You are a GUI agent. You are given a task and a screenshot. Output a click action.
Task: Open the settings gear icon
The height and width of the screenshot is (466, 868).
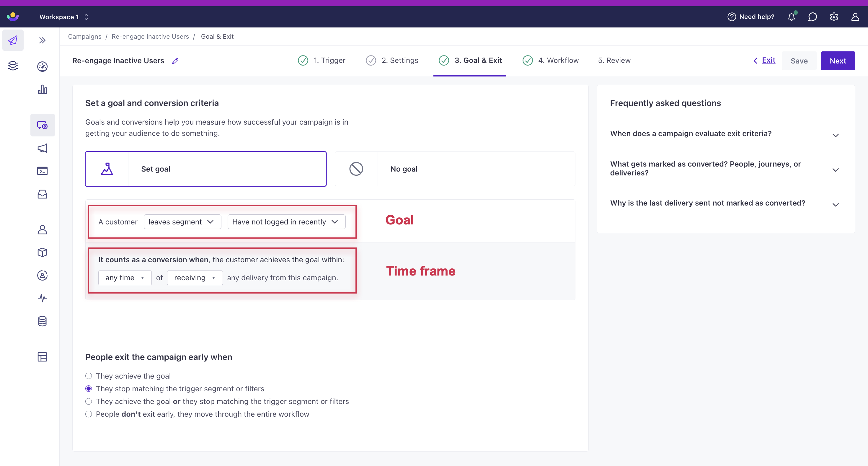[834, 17]
